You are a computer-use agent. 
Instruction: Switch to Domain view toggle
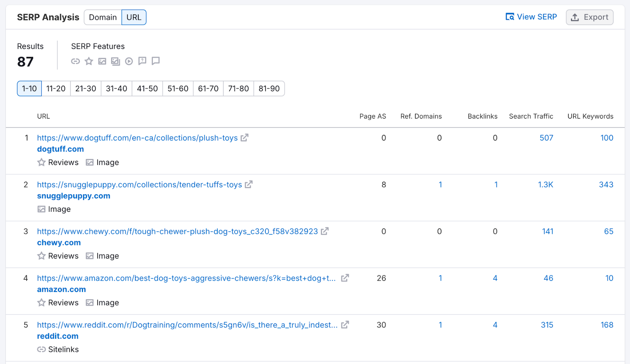103,17
